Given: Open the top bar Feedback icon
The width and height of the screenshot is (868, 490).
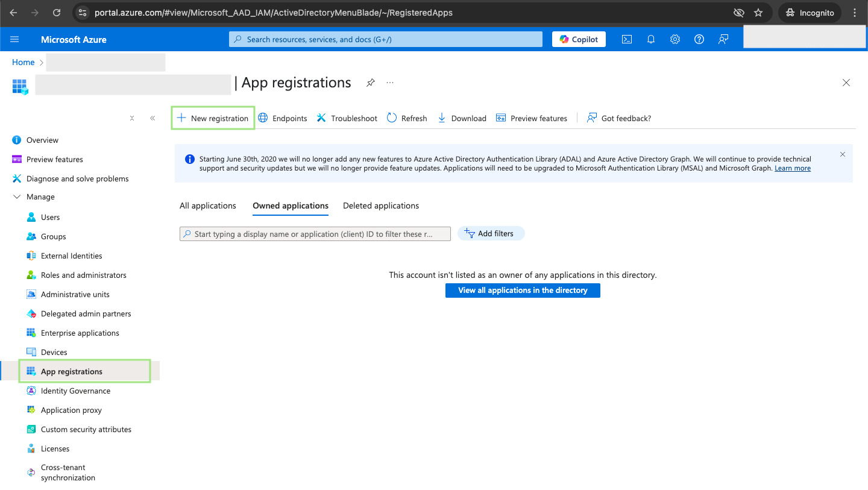Looking at the screenshot, I should pos(723,39).
